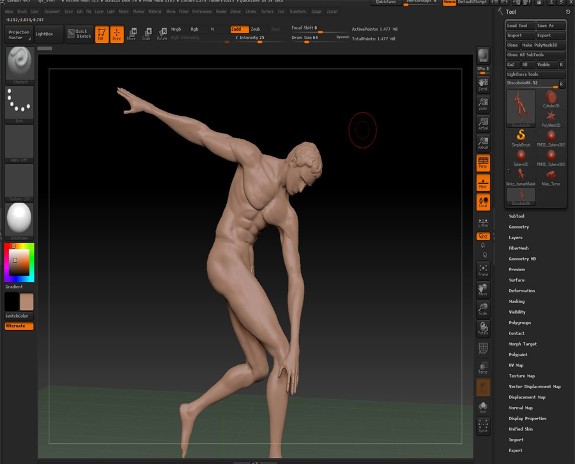
Task: Click the Scale view icon in right shelf
Action: (483, 309)
